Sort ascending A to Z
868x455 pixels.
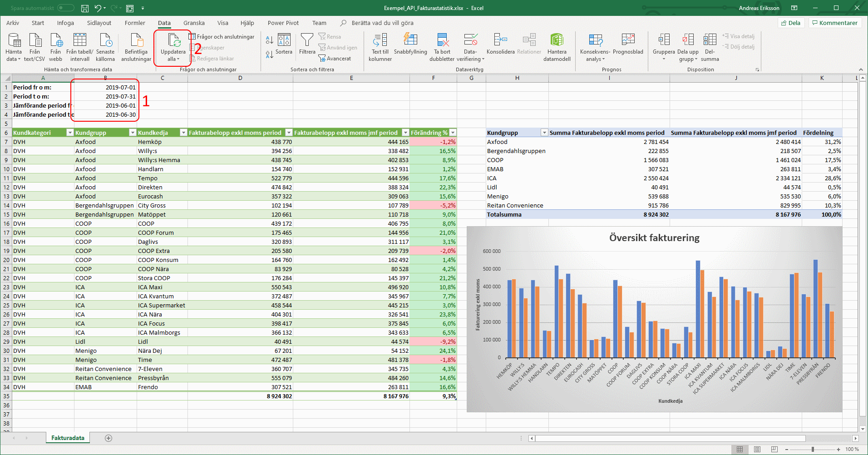pos(269,40)
